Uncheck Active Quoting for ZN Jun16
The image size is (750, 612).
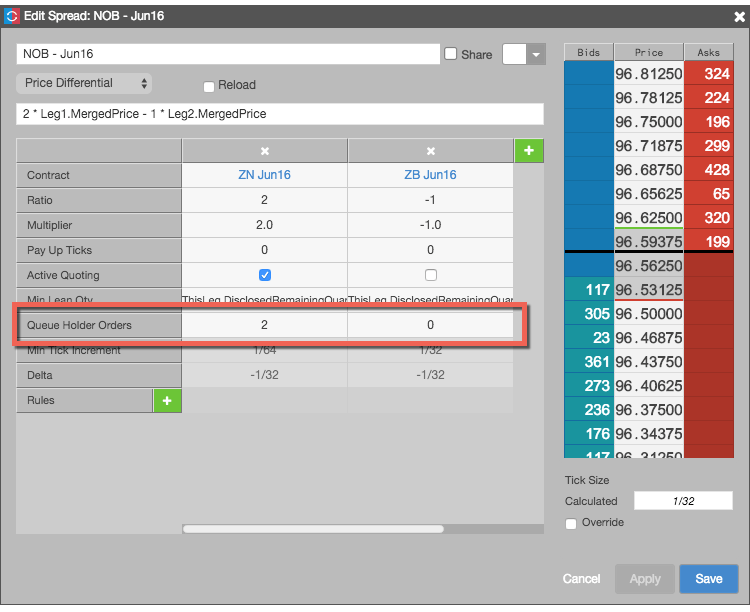[x=265, y=275]
